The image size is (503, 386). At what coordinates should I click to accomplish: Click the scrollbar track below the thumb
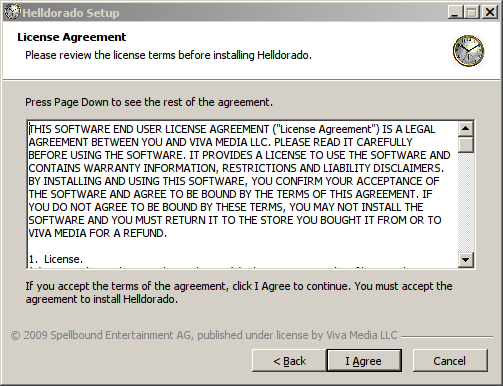coord(466,202)
